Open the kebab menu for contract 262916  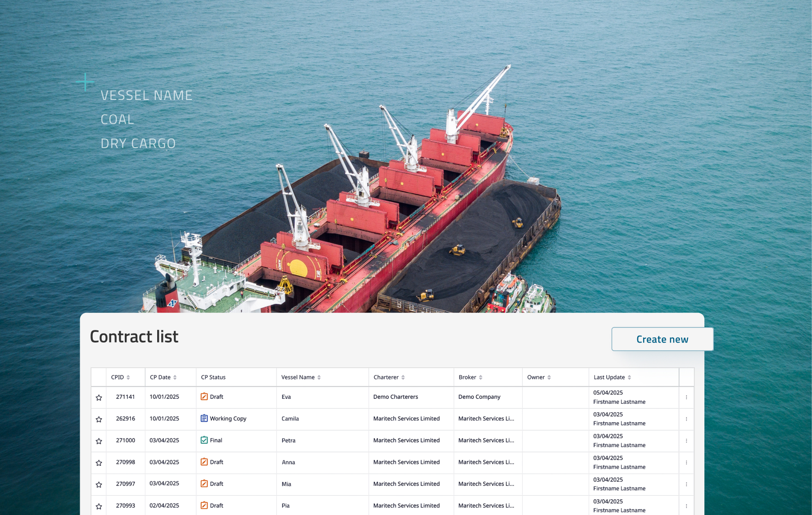click(686, 418)
